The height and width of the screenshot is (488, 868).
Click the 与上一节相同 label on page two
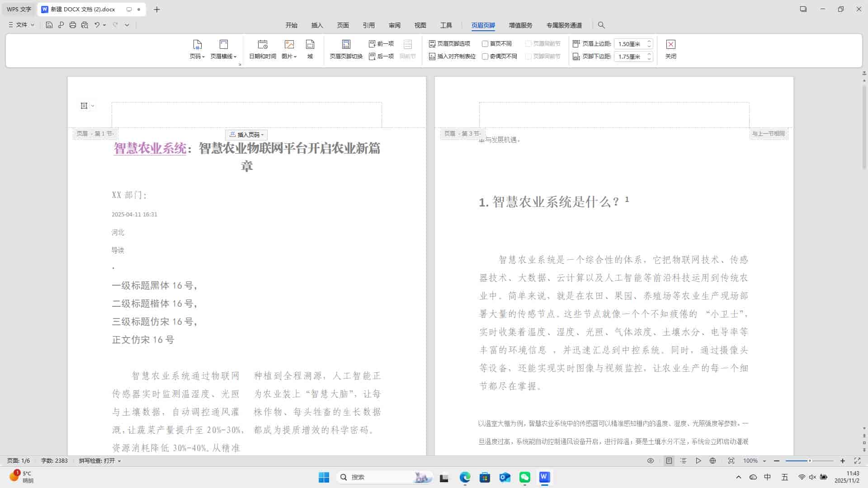coord(769,134)
